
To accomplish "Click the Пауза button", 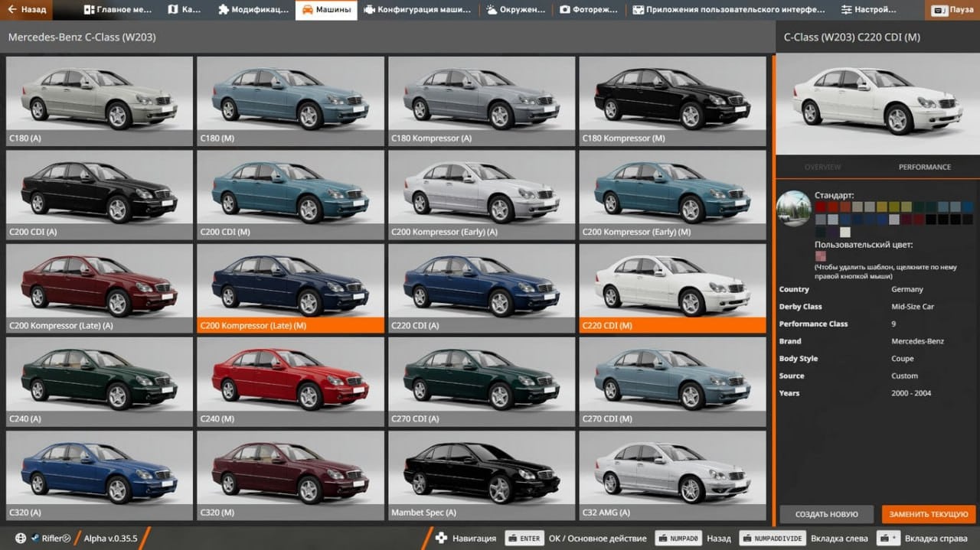I will 951,10.
